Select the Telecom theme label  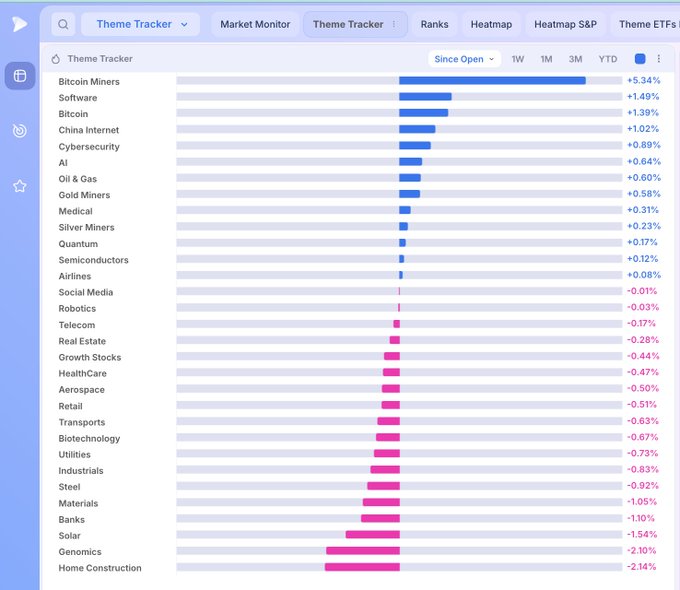77,325
